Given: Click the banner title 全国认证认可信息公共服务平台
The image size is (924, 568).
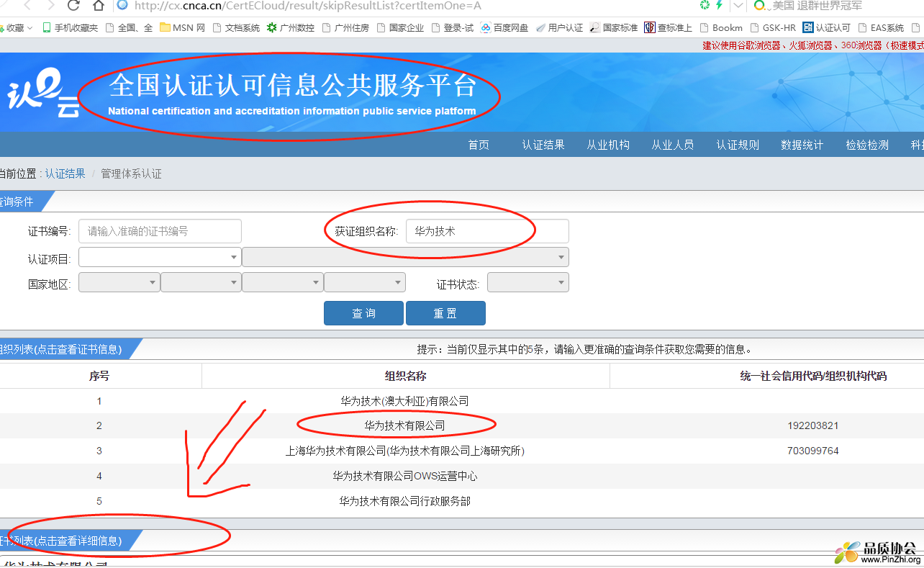Looking at the screenshot, I should click(292, 86).
